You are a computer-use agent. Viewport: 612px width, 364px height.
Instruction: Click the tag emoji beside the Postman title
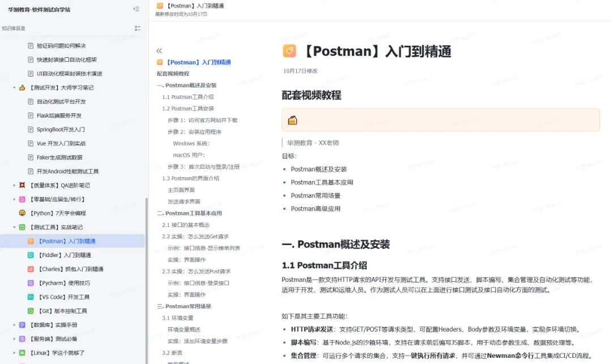289,50
